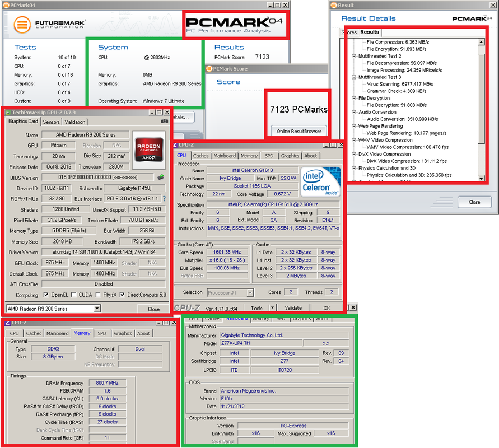Click the BIOS Version F10b field
499x448 pixels.
click(284, 398)
